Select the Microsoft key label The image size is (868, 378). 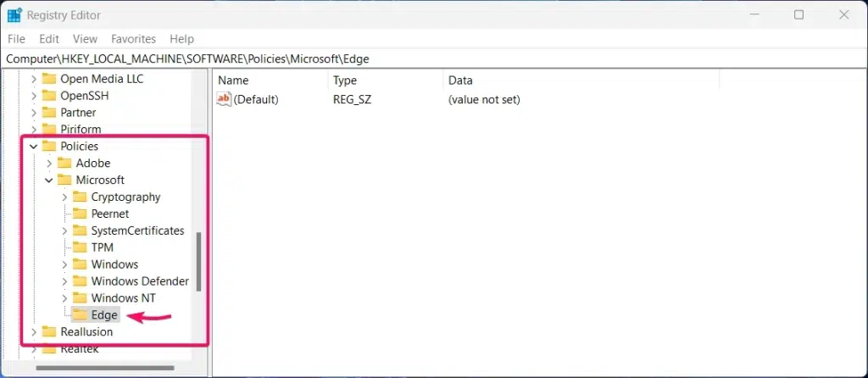point(100,180)
